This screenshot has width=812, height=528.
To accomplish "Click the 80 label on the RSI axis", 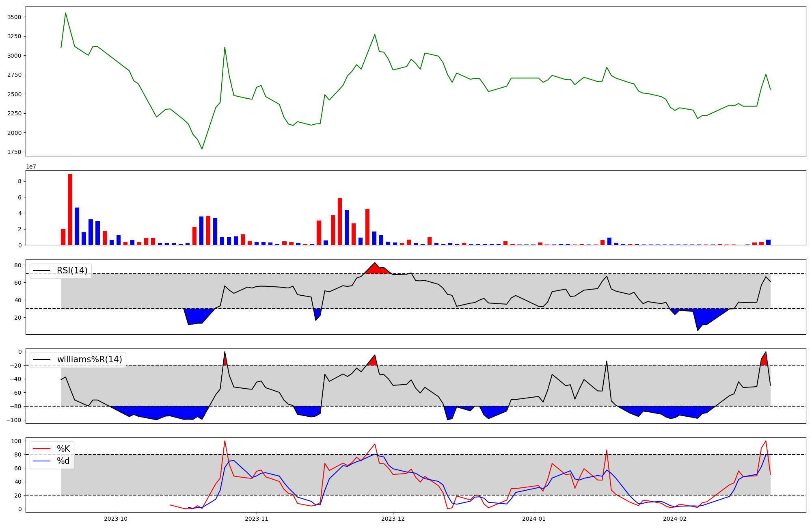I will click(x=18, y=265).
